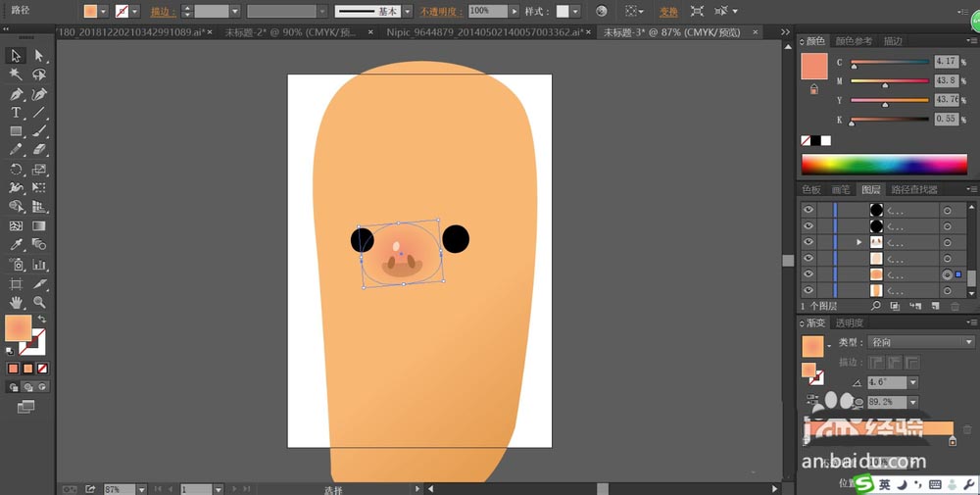Open 色板 swatches panel tab
This screenshot has height=495, width=980.
[811, 189]
